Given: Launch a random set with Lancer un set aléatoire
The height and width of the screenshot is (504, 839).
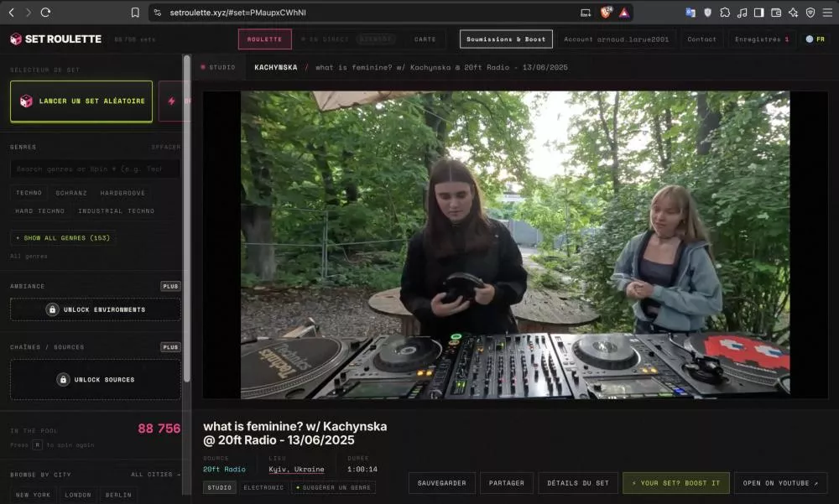Looking at the screenshot, I should (x=81, y=101).
